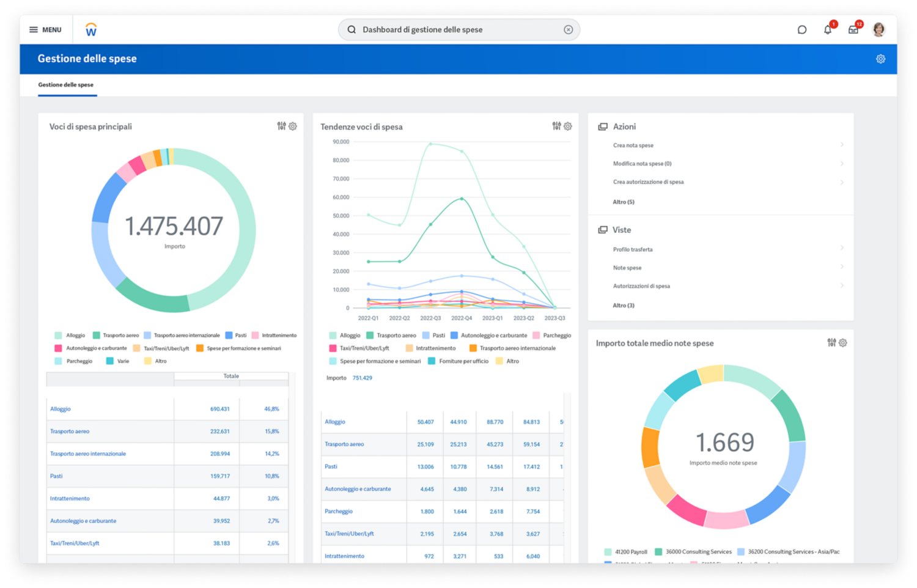The height and width of the screenshot is (588, 917).
Task: Click the Viste section icon
Action: pos(603,230)
